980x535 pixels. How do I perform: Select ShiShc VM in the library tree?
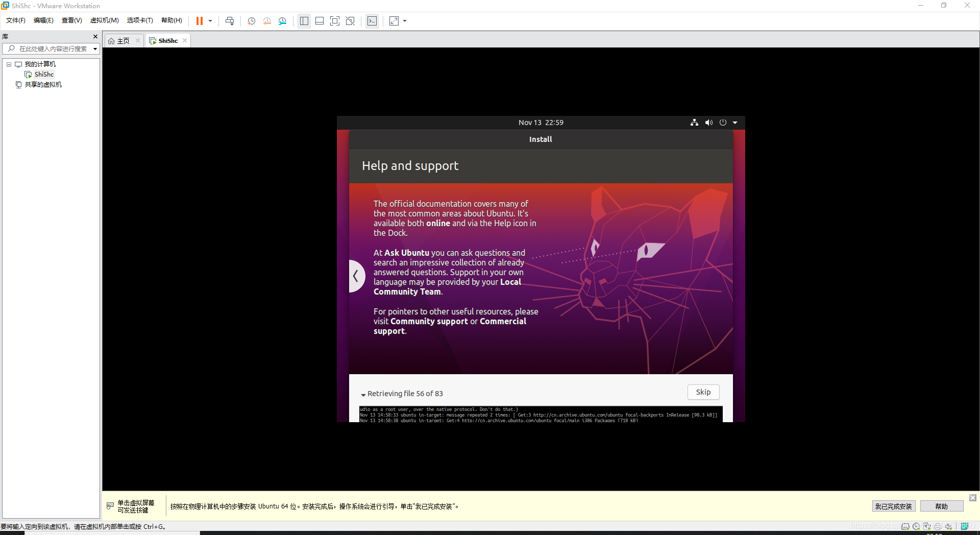pyautogui.click(x=44, y=75)
